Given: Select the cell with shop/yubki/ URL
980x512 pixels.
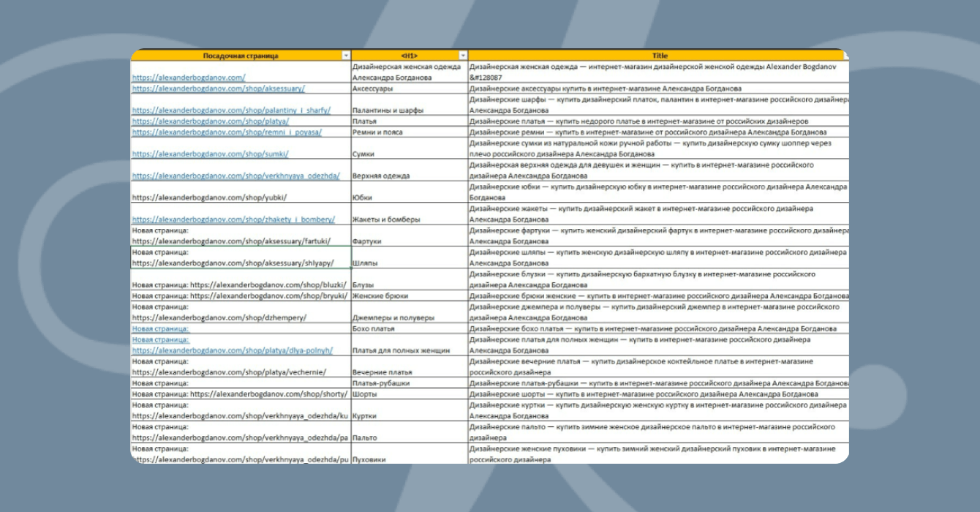Looking at the screenshot, I should 241,192.
